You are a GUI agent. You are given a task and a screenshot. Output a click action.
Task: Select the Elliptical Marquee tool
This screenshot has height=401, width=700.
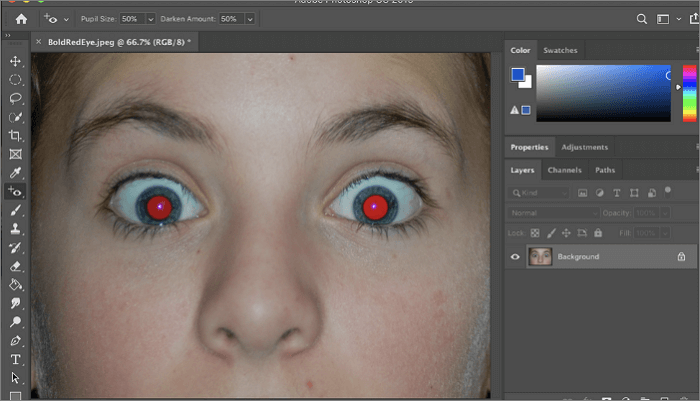click(15, 80)
